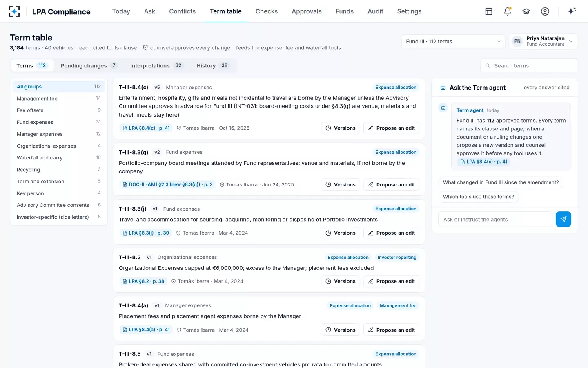The image size is (588, 368).
Task: Navigate to Approvals
Action: 307,11
